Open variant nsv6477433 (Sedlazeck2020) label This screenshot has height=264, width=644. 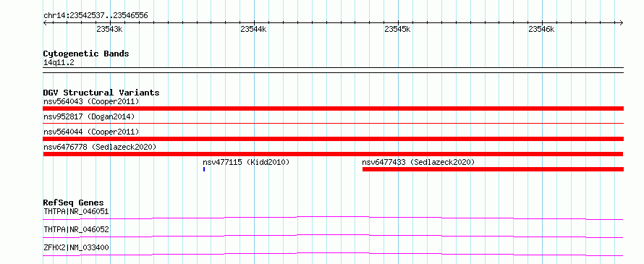418,162
